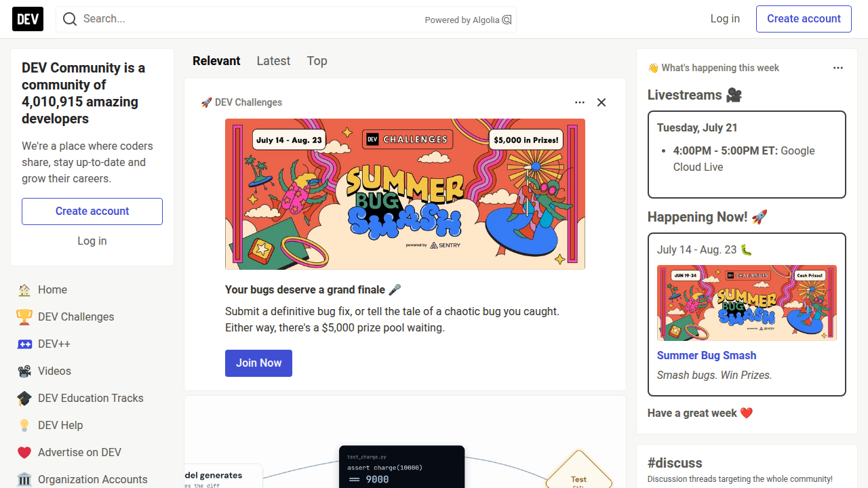Open the small Summer Bug Smash thumbnail

pyautogui.click(x=747, y=303)
